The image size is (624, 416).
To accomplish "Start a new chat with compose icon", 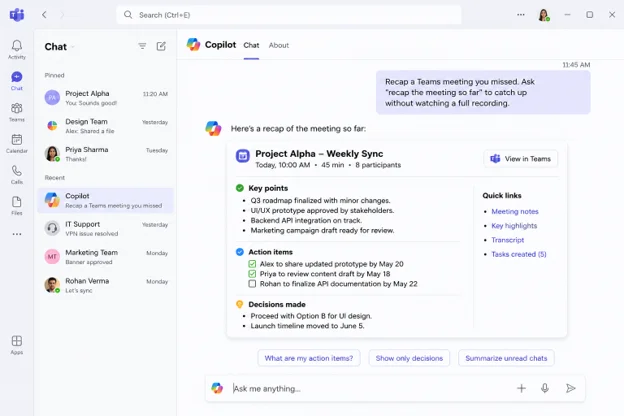I will coord(161,46).
